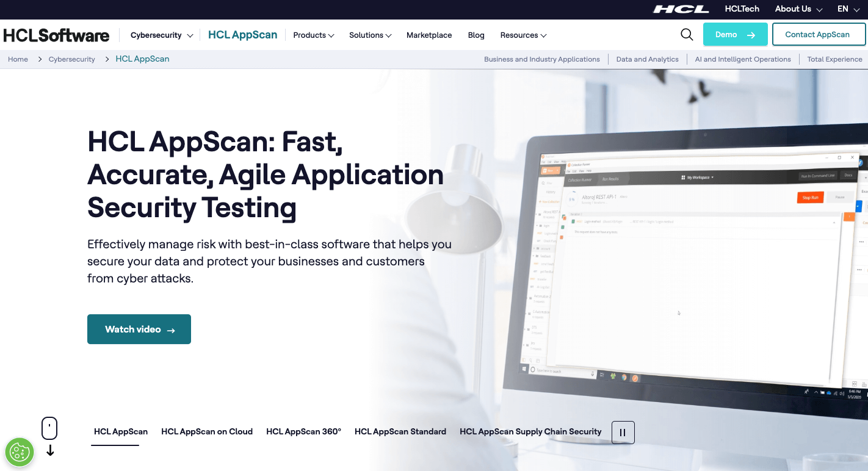This screenshot has width=868, height=471.
Task: Click the hero heading about Security Testing
Action: click(x=266, y=174)
